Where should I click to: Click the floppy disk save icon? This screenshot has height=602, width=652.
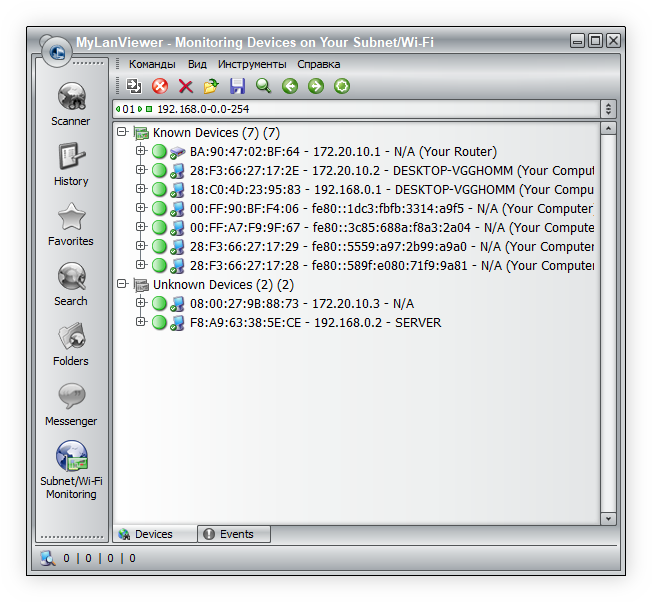point(237,86)
